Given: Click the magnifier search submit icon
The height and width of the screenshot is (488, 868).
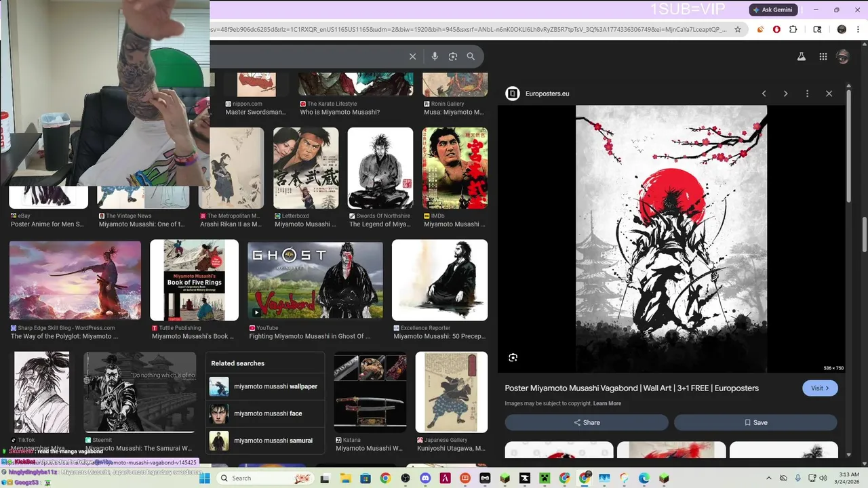Looking at the screenshot, I should point(471,56).
